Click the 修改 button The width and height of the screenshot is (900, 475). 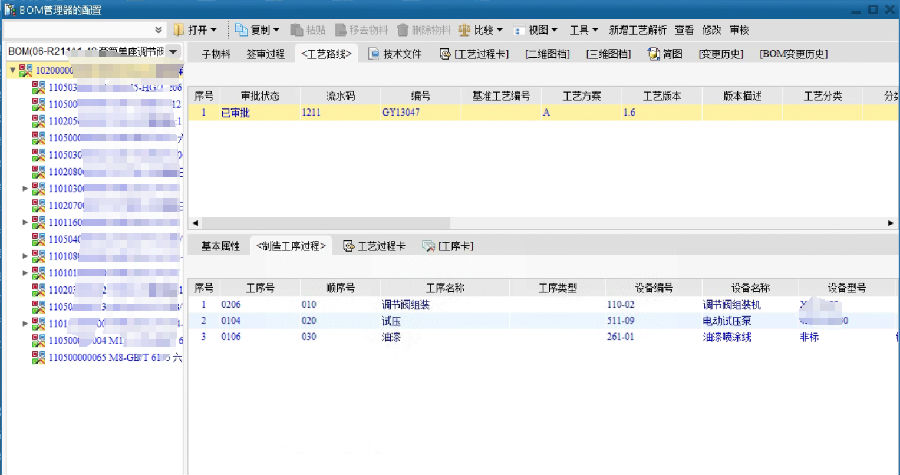click(712, 30)
